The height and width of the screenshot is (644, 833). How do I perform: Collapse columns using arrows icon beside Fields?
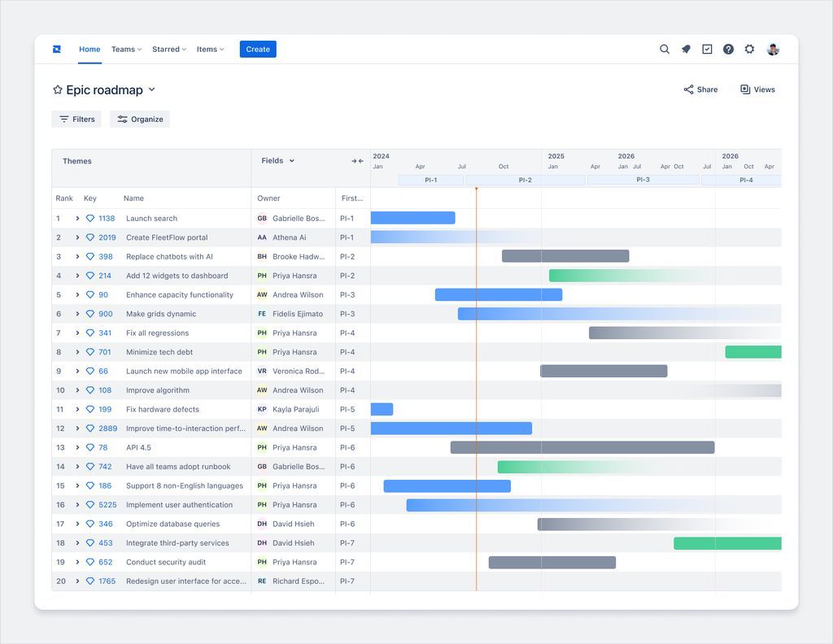point(357,161)
